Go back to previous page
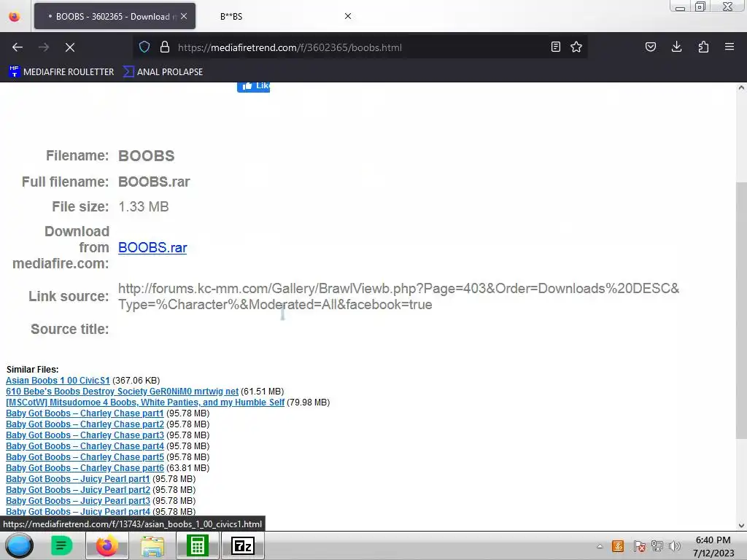 (x=18, y=47)
